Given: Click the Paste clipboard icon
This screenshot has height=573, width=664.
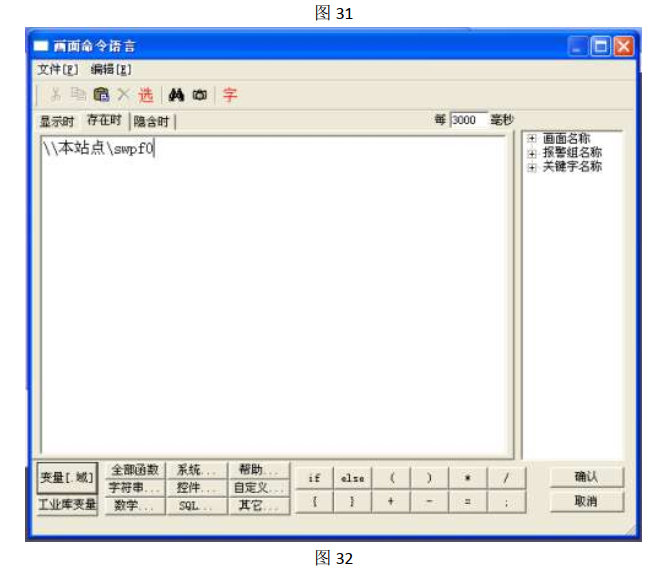Looking at the screenshot, I should coord(101,95).
